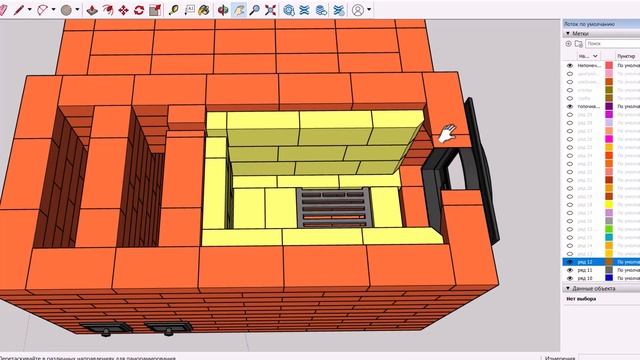Select the Line pencil tool
This screenshot has height=360, width=640.
tap(19, 10)
